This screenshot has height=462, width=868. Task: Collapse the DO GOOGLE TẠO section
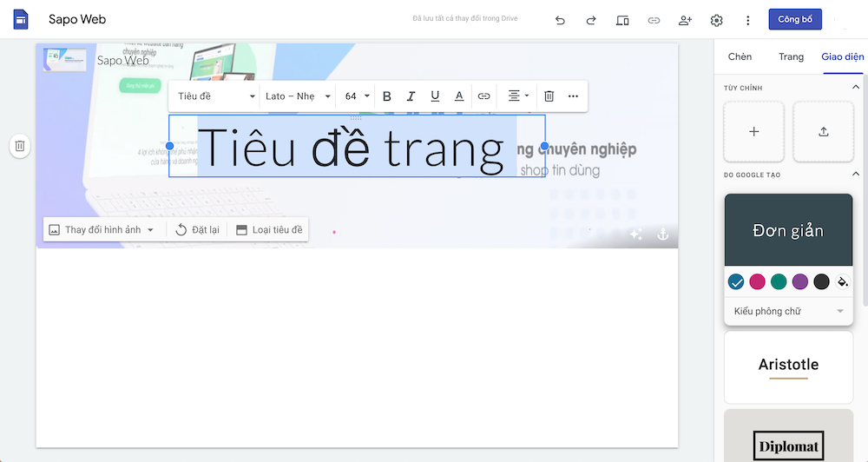[x=855, y=174]
